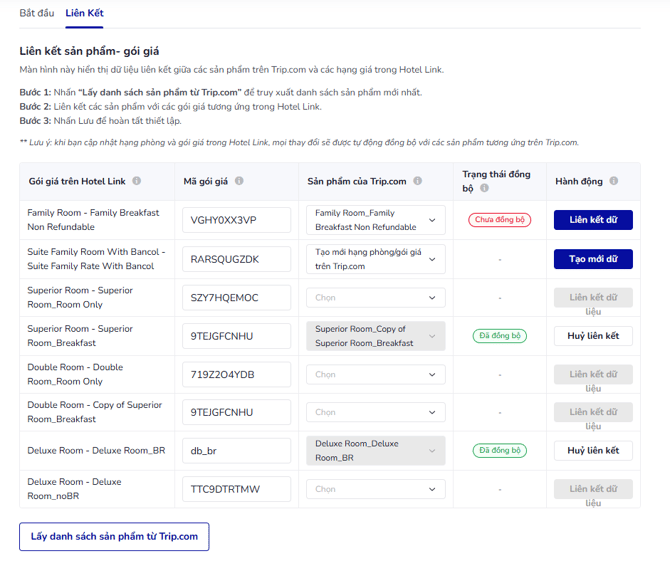
Task: Select the Liên Kết tab
Action: tap(84, 13)
